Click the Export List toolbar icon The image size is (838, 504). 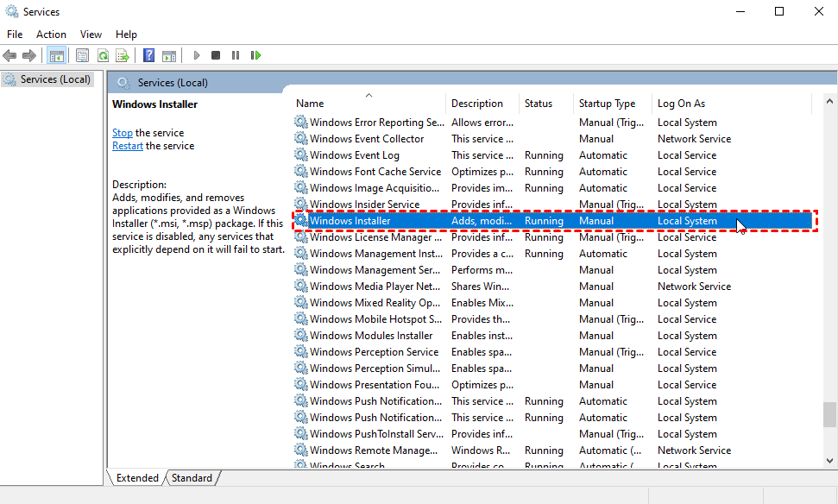(123, 56)
